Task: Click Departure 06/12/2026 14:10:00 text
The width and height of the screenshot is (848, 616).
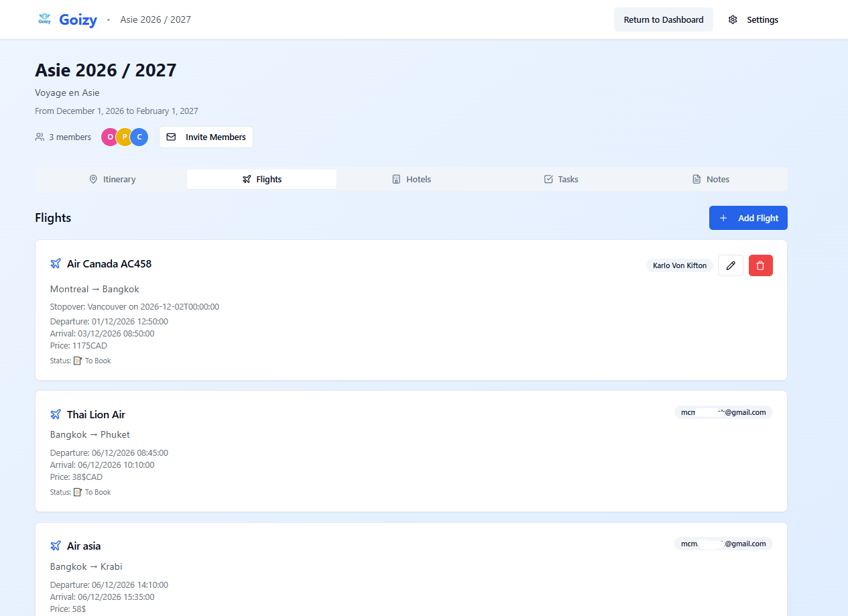Action: pyautogui.click(x=109, y=585)
